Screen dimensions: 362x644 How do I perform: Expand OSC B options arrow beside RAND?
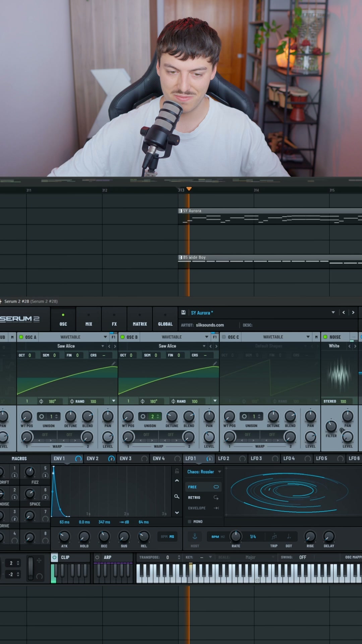click(x=215, y=401)
